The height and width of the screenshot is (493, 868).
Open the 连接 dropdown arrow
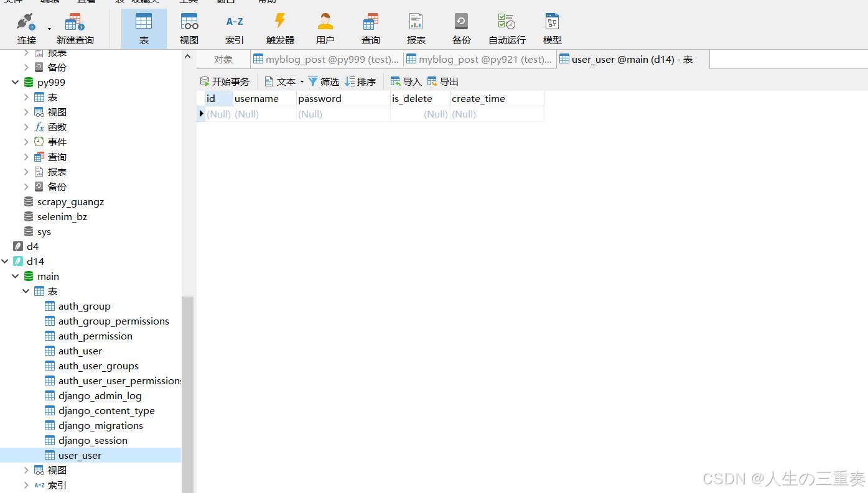[x=49, y=29]
